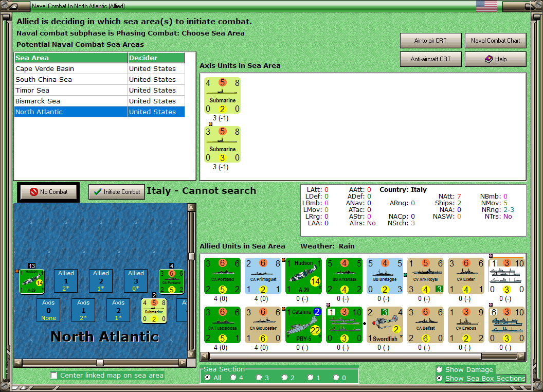Click Allied units scroll right arrow
The image size is (543, 392).
tap(521, 356)
